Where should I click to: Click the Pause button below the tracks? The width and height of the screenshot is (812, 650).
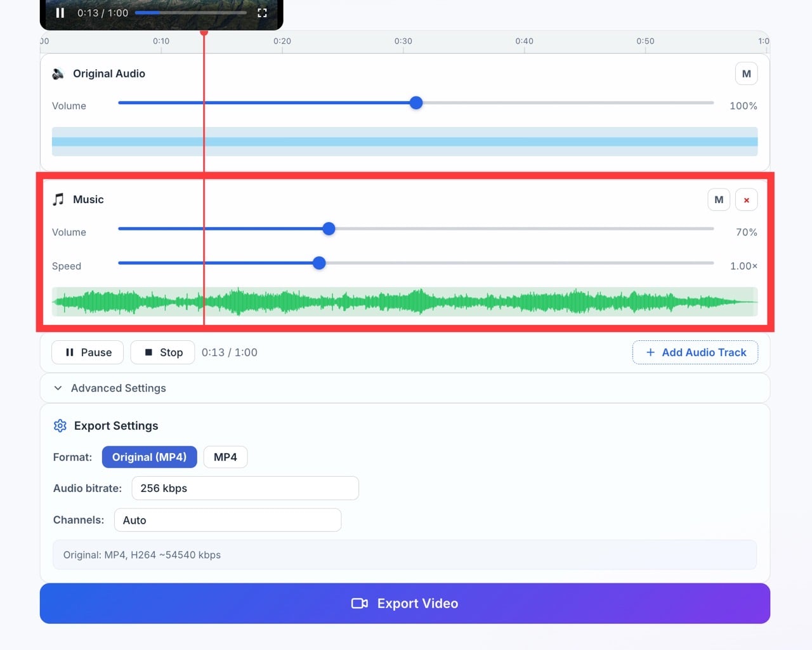click(x=88, y=352)
